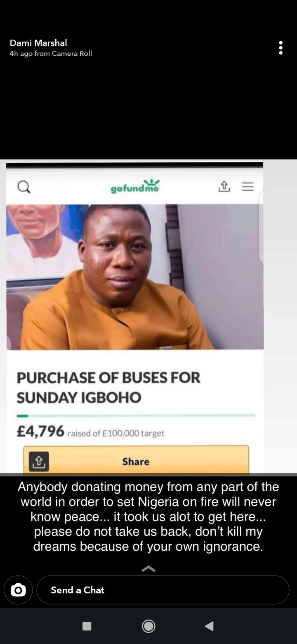
Task: Expand the swipe-up chevron above chat
Action: coord(148,569)
